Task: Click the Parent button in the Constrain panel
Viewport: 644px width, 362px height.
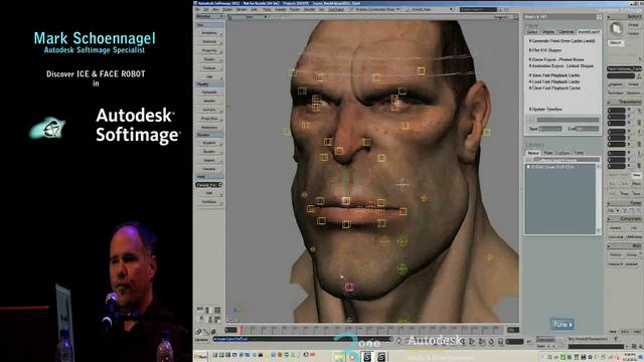Action: pyautogui.click(x=616, y=228)
